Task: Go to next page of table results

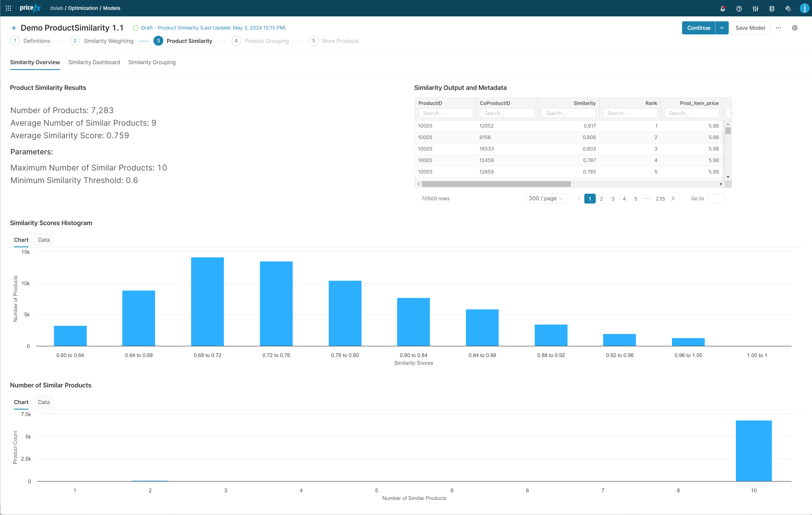Action: point(673,198)
